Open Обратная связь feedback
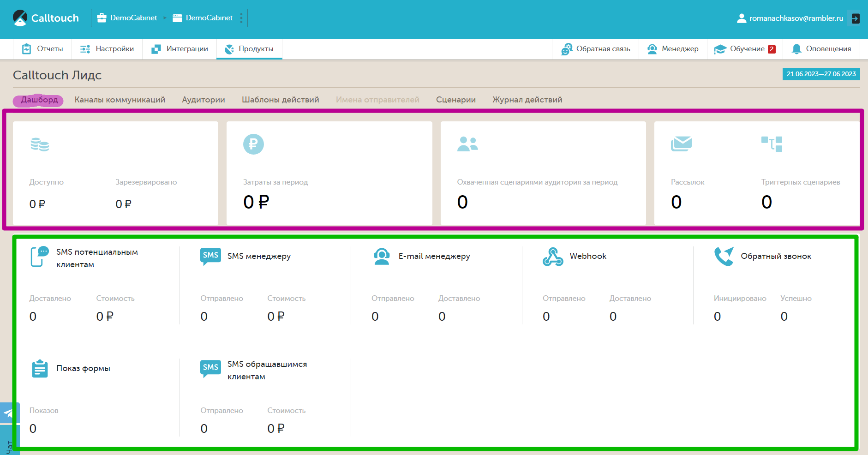The image size is (868, 455). [595, 49]
